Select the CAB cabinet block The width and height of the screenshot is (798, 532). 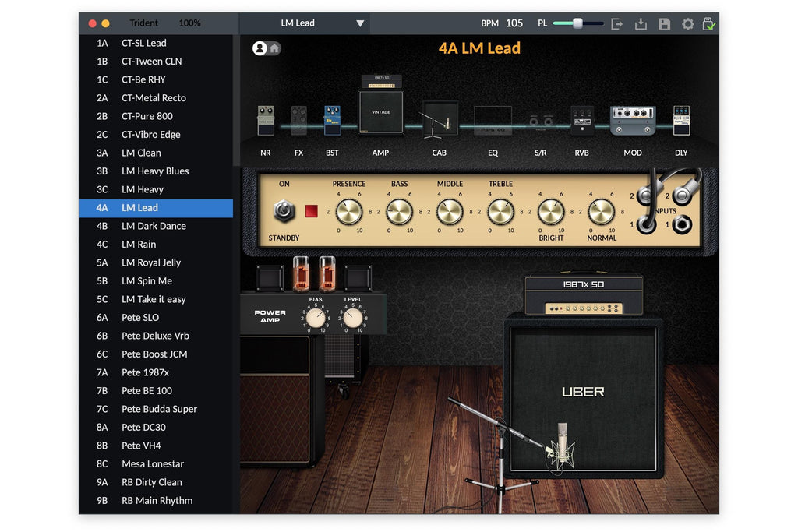tap(440, 119)
